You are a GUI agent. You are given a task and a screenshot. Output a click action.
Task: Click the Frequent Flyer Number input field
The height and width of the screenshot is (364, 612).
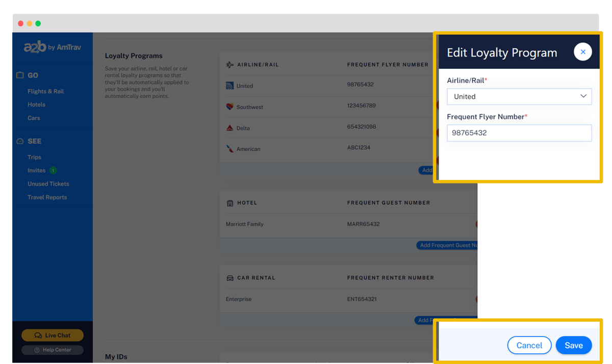coord(519,133)
